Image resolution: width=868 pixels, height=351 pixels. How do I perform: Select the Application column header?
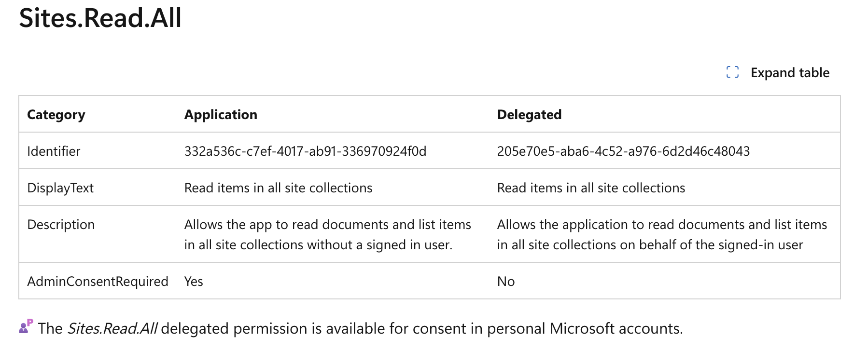coord(220,114)
